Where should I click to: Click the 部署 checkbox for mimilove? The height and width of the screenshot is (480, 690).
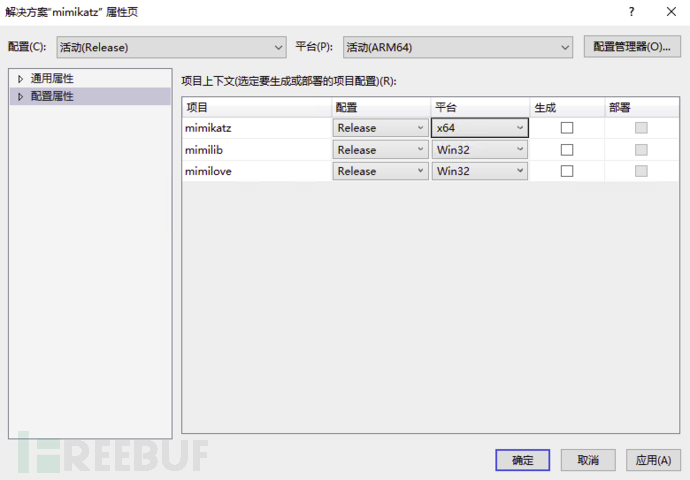point(641,171)
